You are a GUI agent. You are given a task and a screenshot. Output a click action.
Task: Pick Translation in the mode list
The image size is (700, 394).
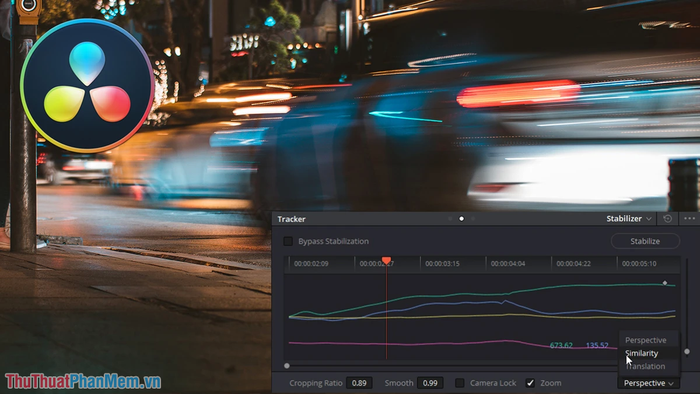(645, 366)
